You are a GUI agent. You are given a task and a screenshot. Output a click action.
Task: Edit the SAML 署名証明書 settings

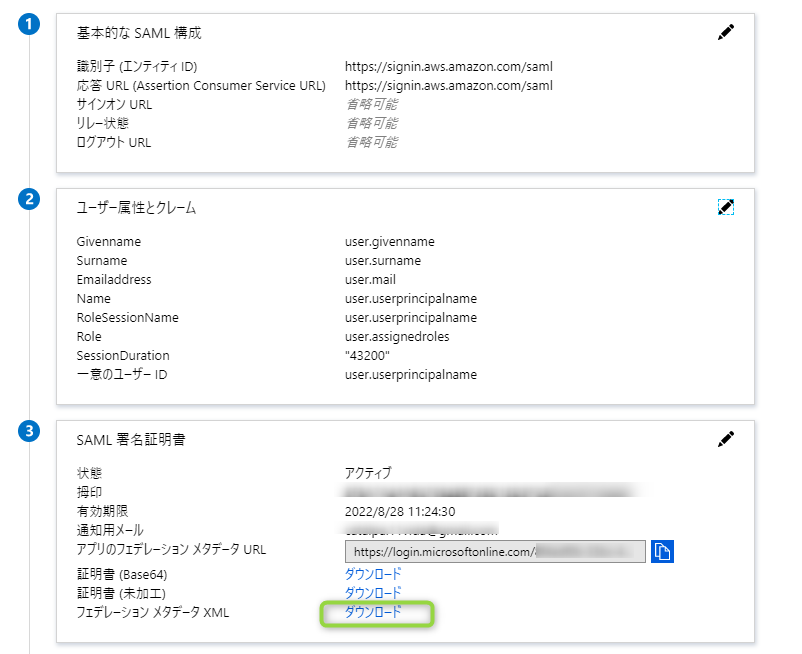[726, 438]
